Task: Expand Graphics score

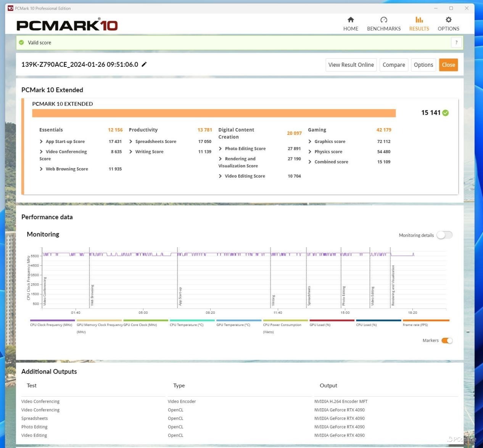Action: click(310, 141)
